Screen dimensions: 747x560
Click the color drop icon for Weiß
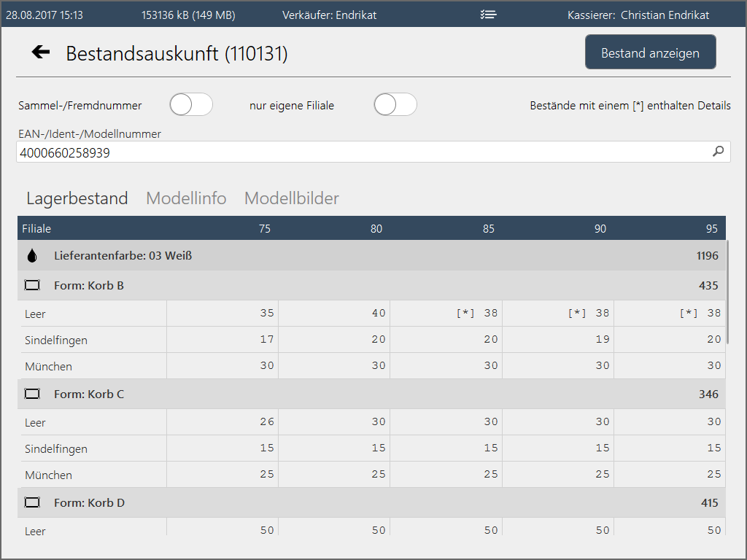tap(32, 256)
